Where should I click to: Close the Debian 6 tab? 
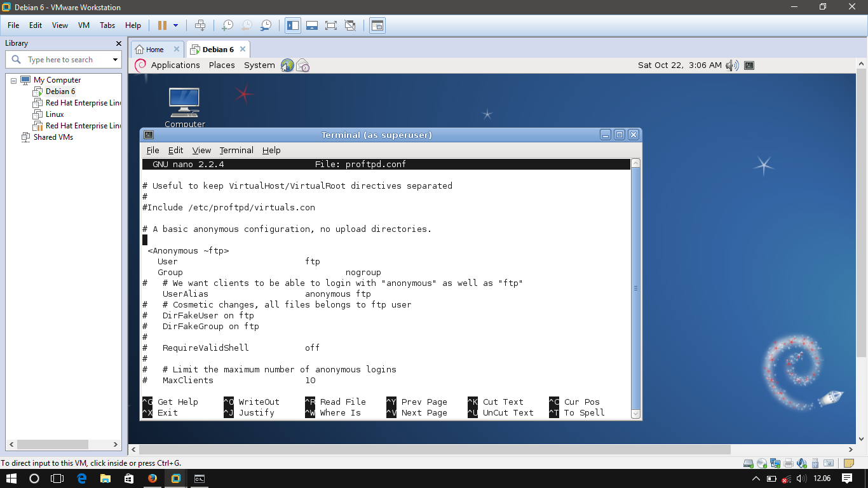(242, 49)
